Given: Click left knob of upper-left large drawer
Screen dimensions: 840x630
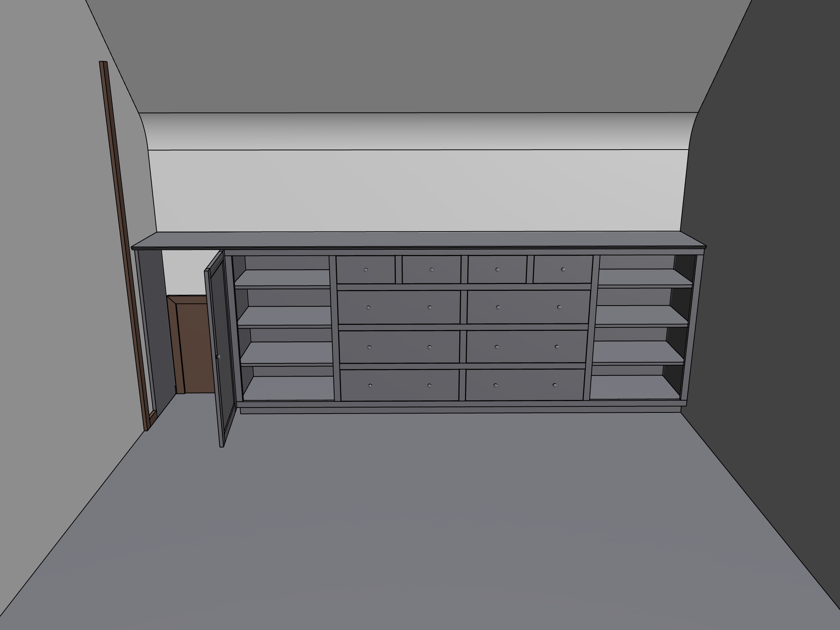Looking at the screenshot, I should [x=368, y=308].
